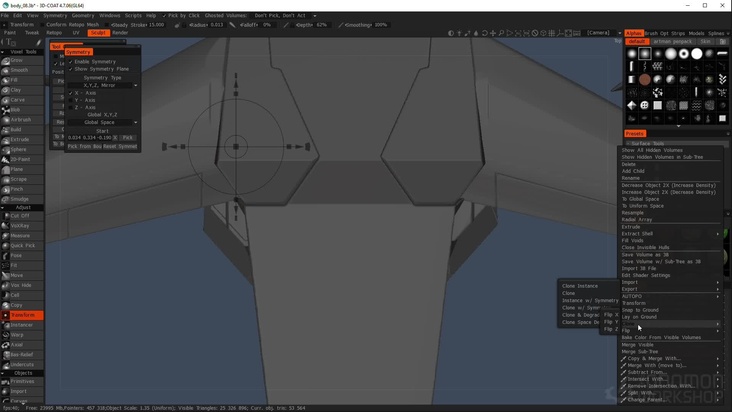
Task: Choose Clone Instance from submenu
Action: (x=580, y=286)
